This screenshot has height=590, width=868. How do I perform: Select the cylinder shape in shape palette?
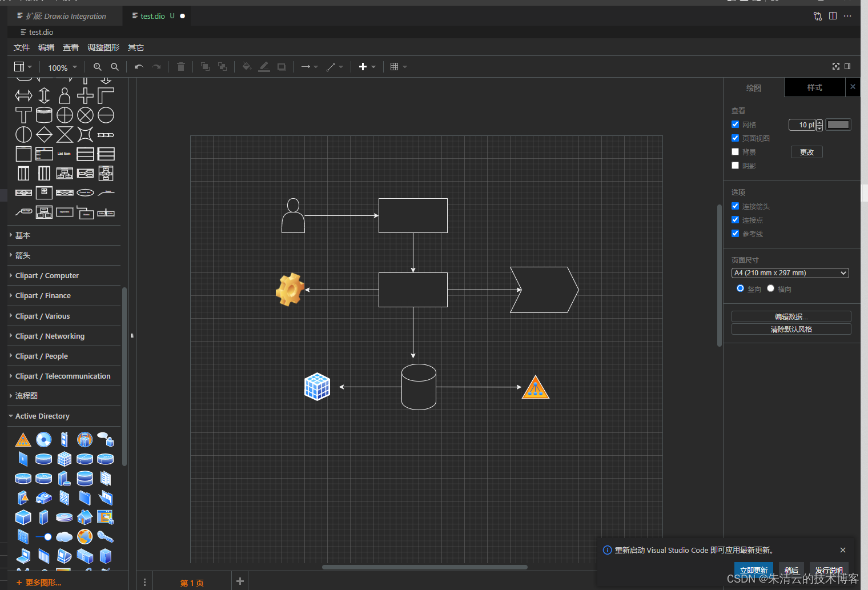(44, 115)
